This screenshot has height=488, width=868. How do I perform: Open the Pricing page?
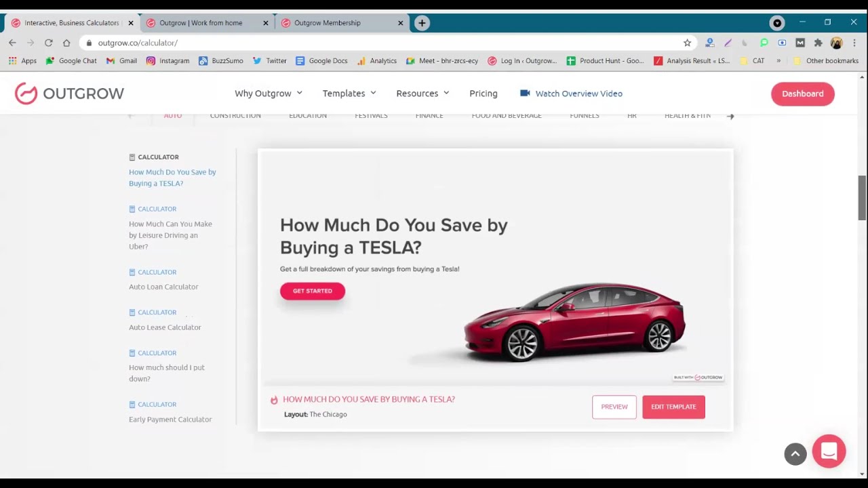click(484, 94)
